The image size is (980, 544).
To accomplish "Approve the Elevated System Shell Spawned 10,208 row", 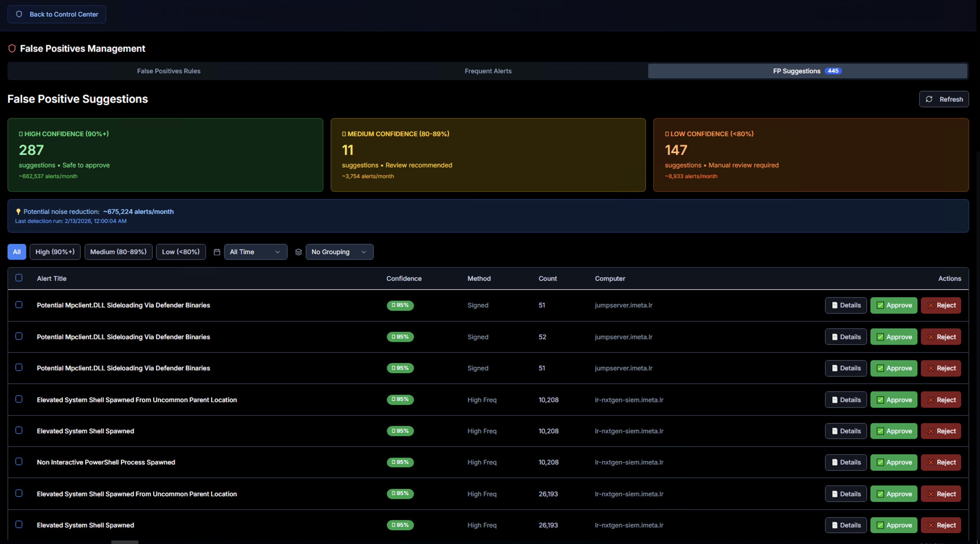I will [894, 431].
